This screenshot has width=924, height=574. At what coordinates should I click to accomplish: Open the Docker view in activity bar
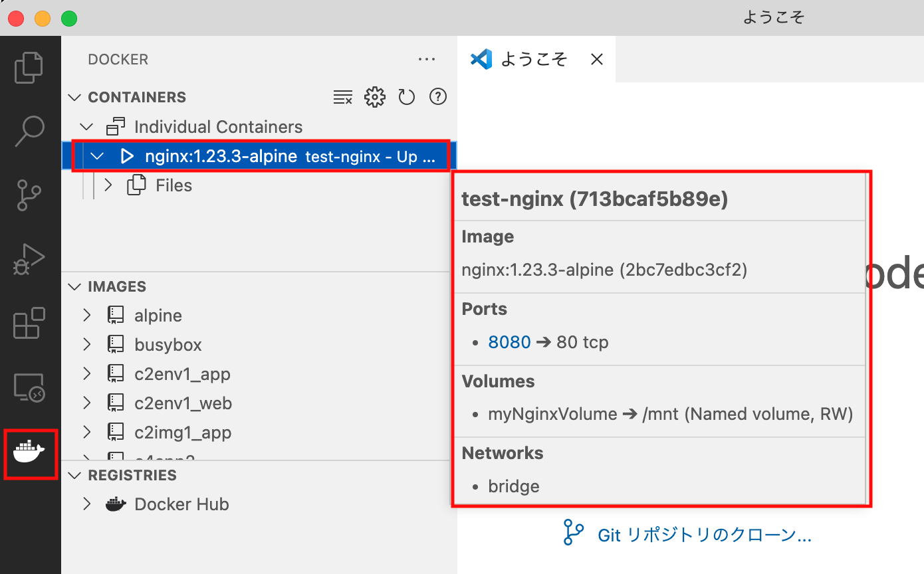(x=29, y=453)
